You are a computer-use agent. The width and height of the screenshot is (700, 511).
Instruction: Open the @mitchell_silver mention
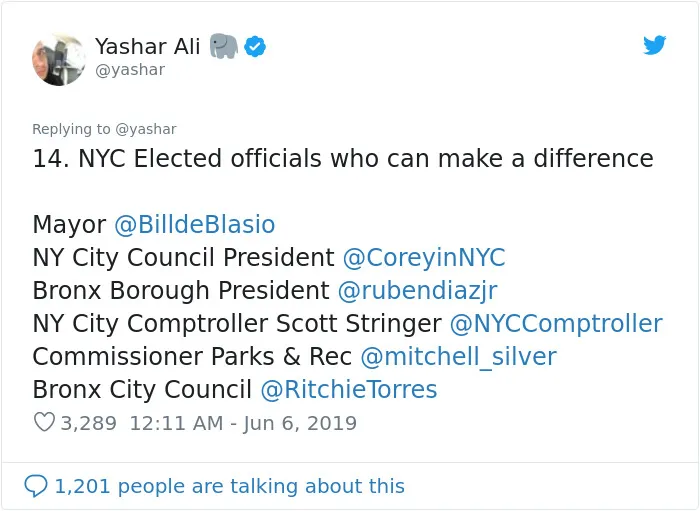pos(458,357)
